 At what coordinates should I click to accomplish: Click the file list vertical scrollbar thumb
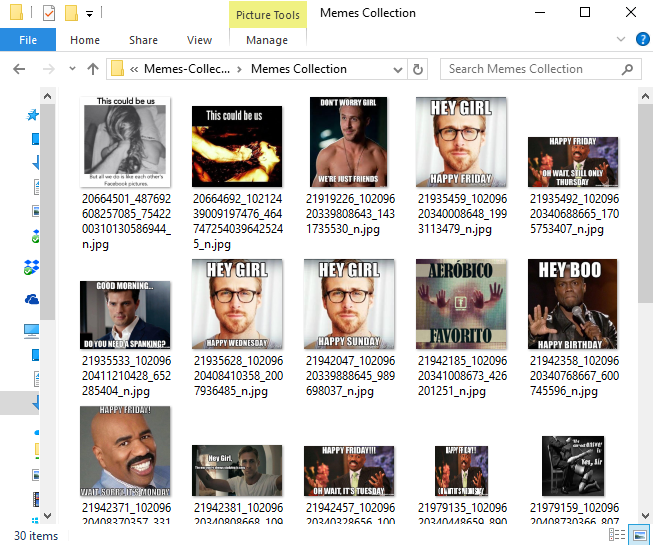(645, 204)
